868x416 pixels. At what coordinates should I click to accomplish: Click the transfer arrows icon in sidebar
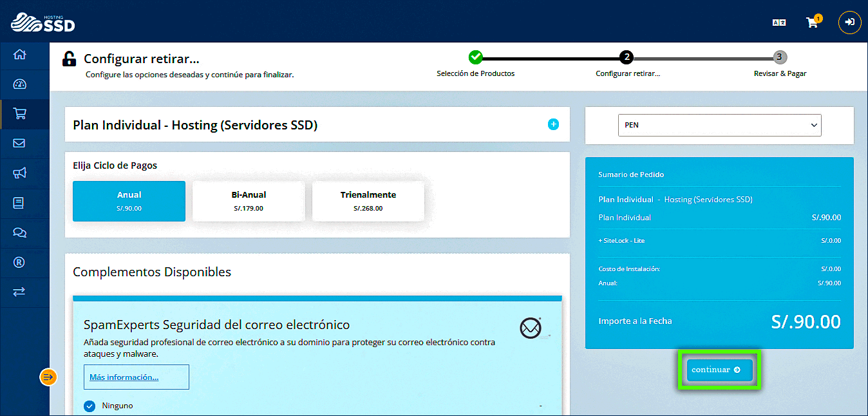tap(19, 292)
